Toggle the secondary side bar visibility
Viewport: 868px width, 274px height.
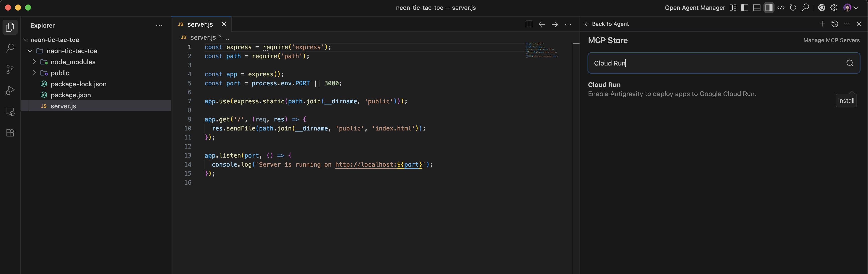click(x=769, y=8)
